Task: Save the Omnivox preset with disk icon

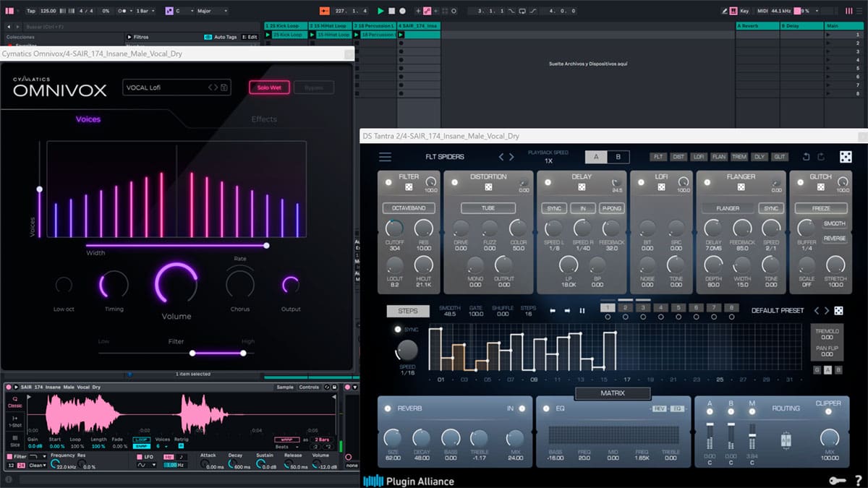Action: coord(224,88)
